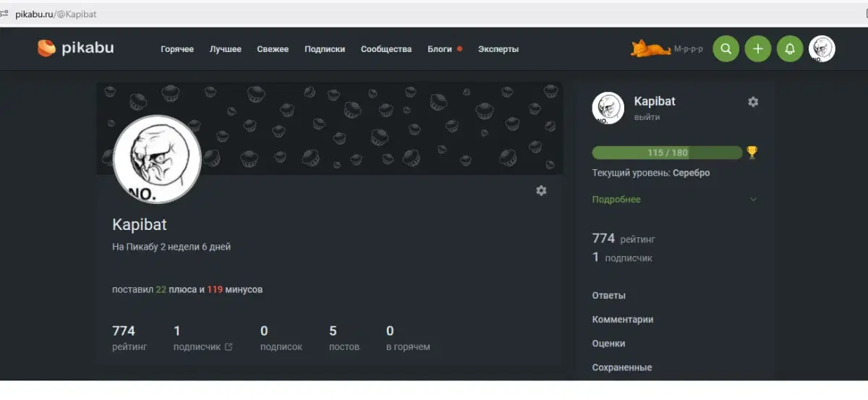Image resolution: width=868 pixels, height=400 pixels.
Task: Click the Kapibat username in sidebar
Action: 655,101
